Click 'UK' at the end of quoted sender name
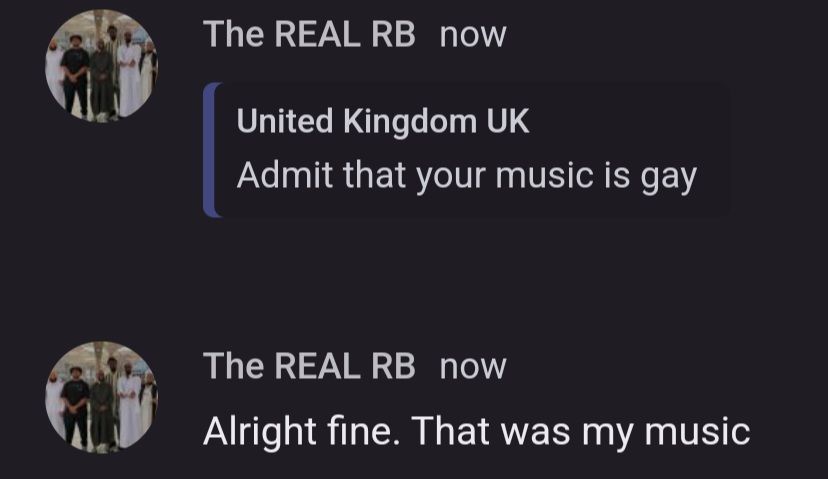Screen dimensions: 828x479 point(508,122)
